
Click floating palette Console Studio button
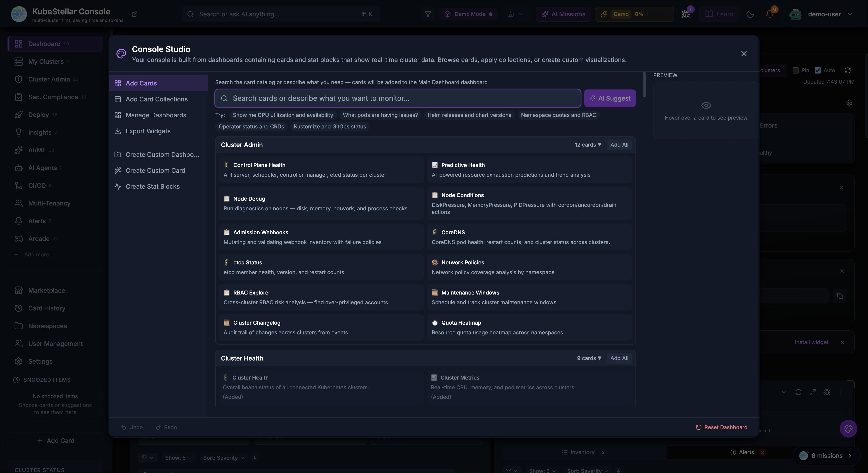pyautogui.click(x=848, y=428)
